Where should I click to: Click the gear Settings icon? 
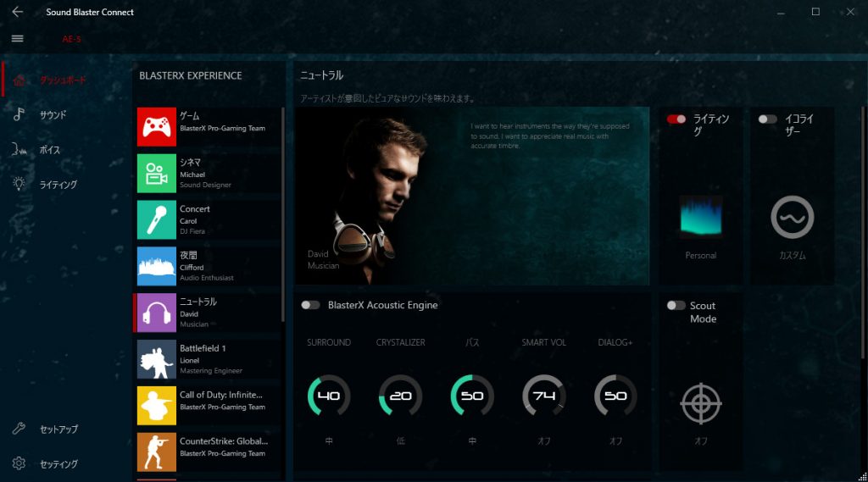click(19, 463)
